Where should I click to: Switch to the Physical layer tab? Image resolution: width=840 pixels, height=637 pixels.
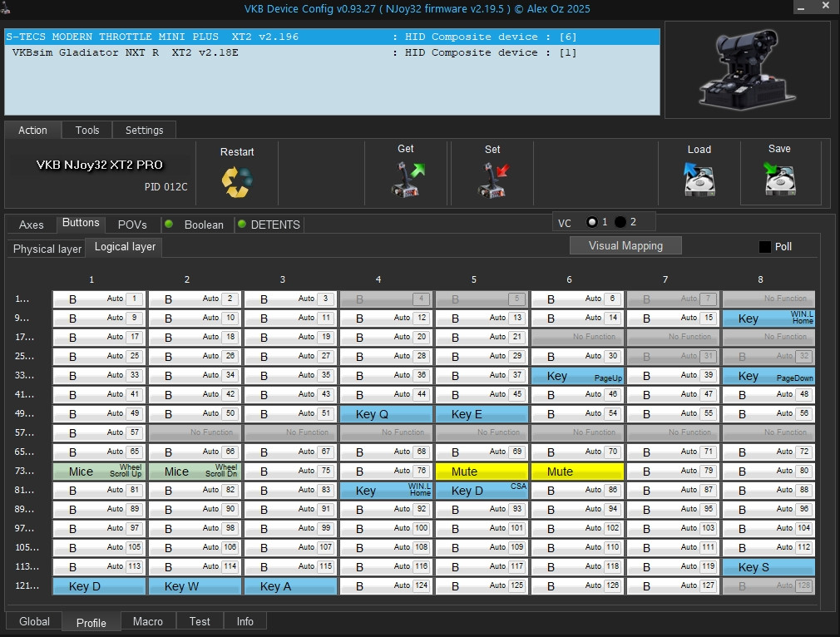click(47, 249)
